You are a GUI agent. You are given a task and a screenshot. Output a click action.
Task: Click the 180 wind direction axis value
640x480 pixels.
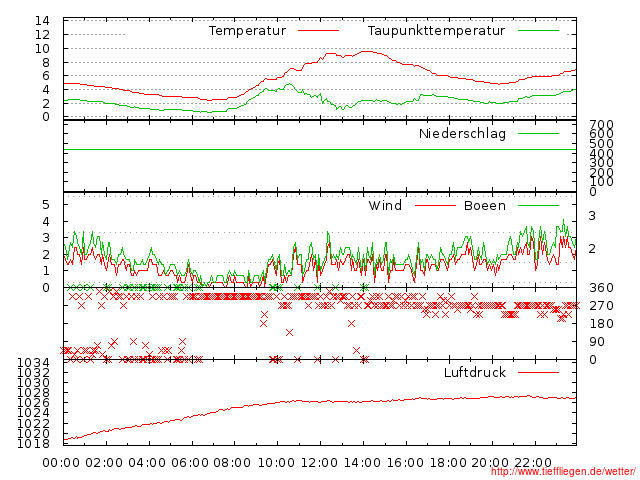point(601,324)
